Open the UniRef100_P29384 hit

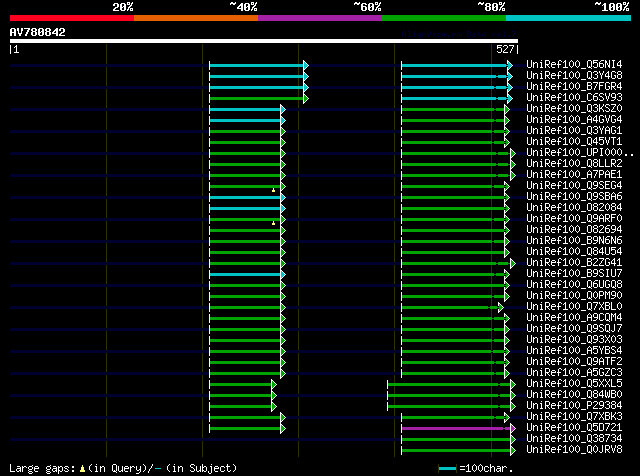[574, 406]
